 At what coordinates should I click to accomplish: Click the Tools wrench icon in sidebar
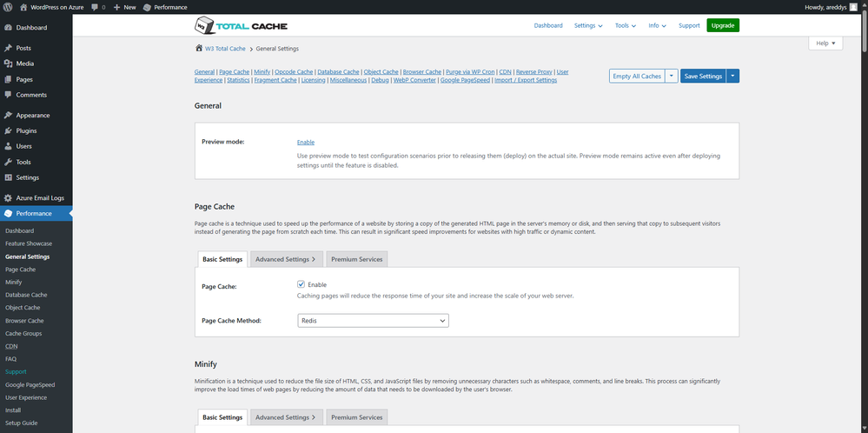(9, 163)
